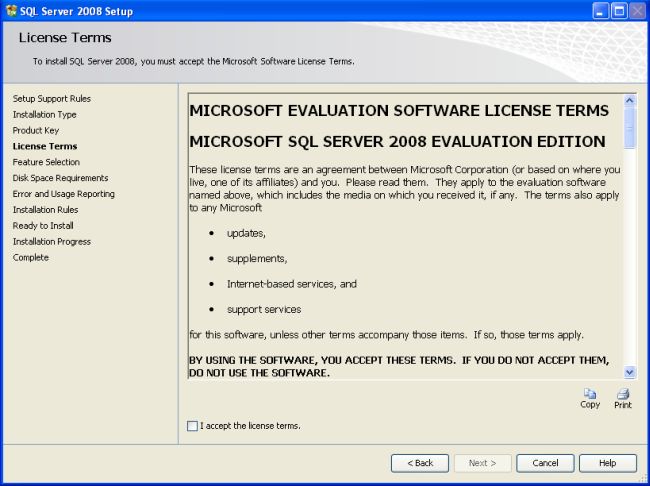Viewport: 650px width, 486px height.
Task: Click 'MICROSOFT EVALUATION SOFTWARE LICENSE TERMS' heading
Action: [x=399, y=111]
